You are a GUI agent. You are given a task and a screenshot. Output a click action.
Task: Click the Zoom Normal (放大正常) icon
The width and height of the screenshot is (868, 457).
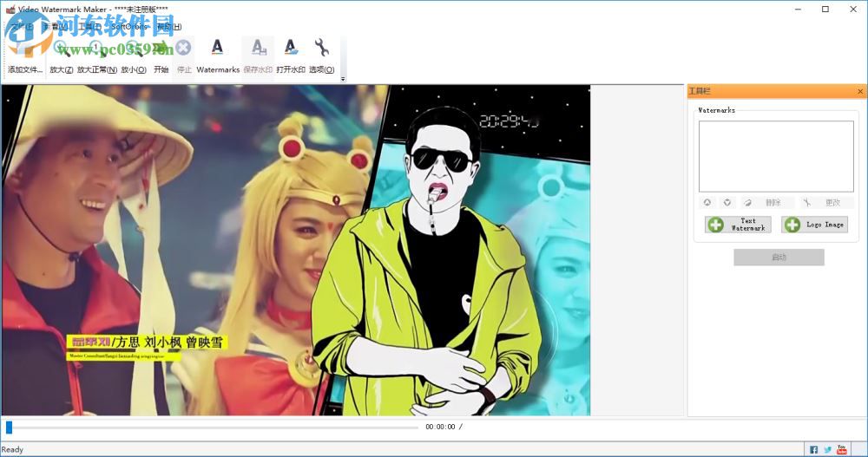coord(97,49)
